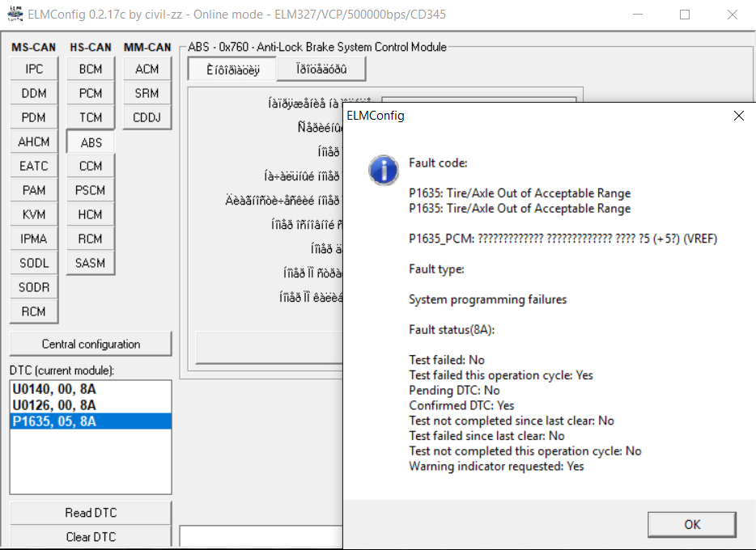Click OK in the fault code dialog
Image resolution: width=756 pixels, height=550 pixels.
[692, 524]
